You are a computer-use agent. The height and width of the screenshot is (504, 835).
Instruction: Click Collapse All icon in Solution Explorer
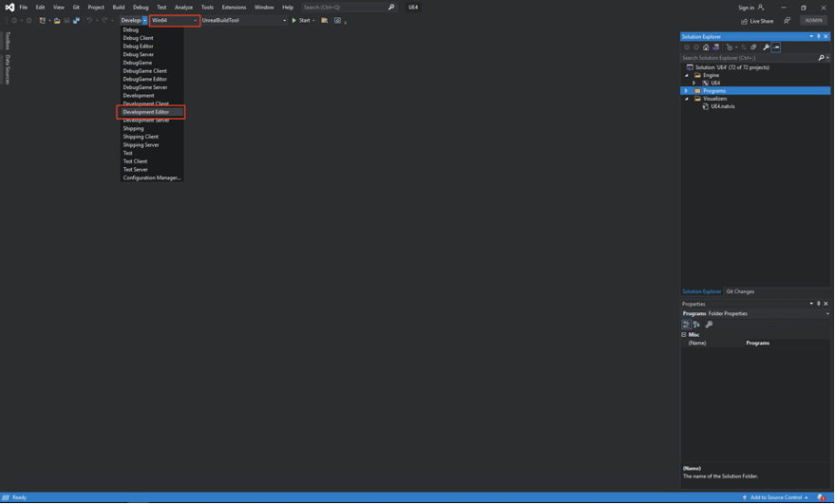click(x=753, y=47)
